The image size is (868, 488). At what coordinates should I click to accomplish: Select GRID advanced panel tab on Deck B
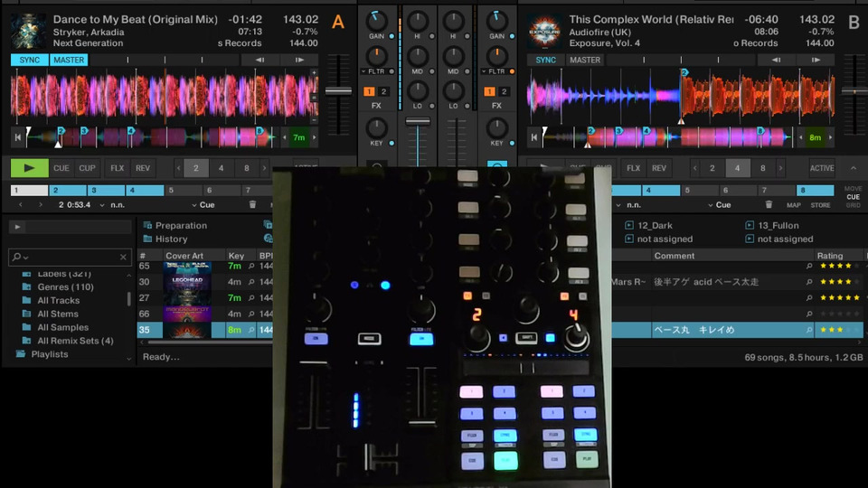[853, 205]
